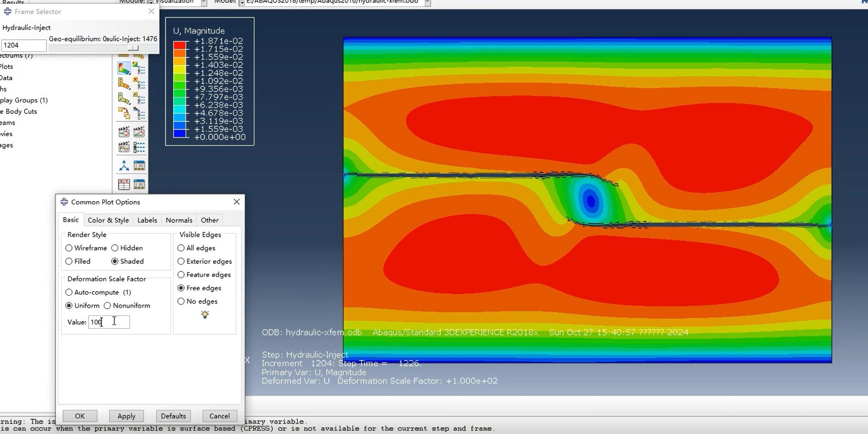The height and width of the screenshot is (434, 868).
Task: Switch to Color & Style tab
Action: [108, 220]
